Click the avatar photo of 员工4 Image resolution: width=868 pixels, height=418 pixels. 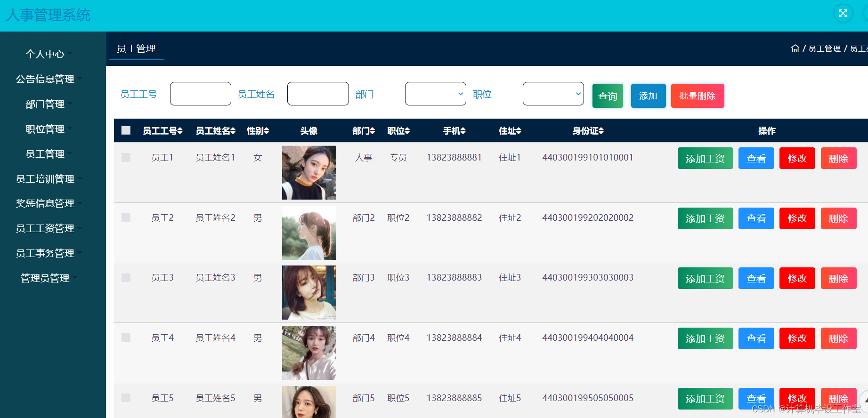(x=309, y=353)
